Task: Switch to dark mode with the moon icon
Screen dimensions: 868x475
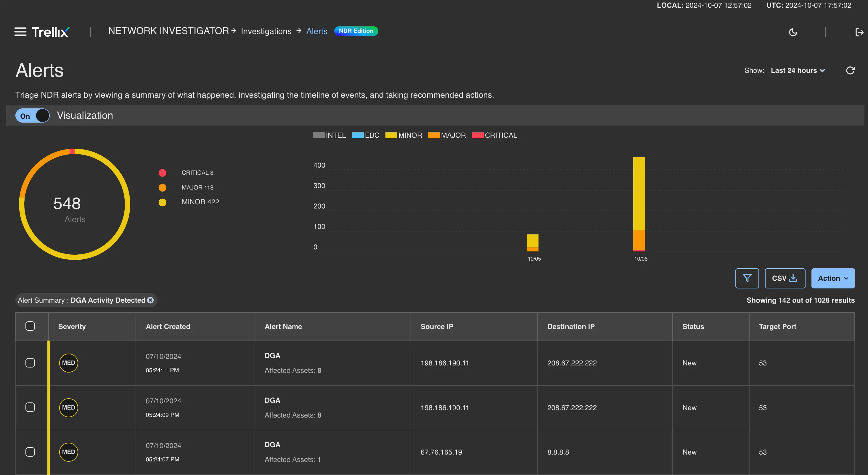Action: tap(793, 32)
